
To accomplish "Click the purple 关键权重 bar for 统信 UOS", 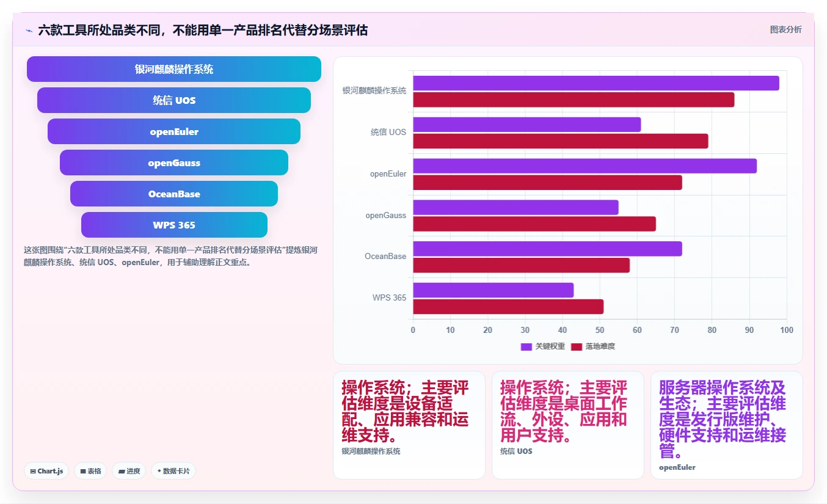I will (527, 125).
